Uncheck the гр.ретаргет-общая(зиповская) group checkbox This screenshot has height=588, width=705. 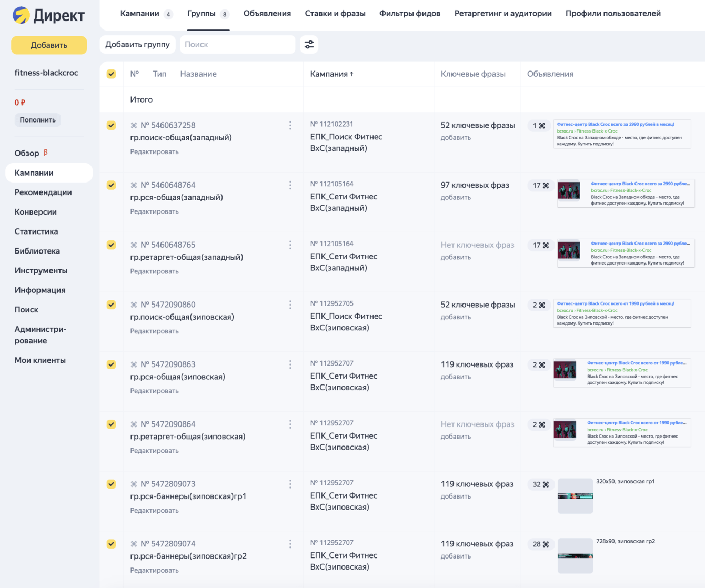point(111,424)
